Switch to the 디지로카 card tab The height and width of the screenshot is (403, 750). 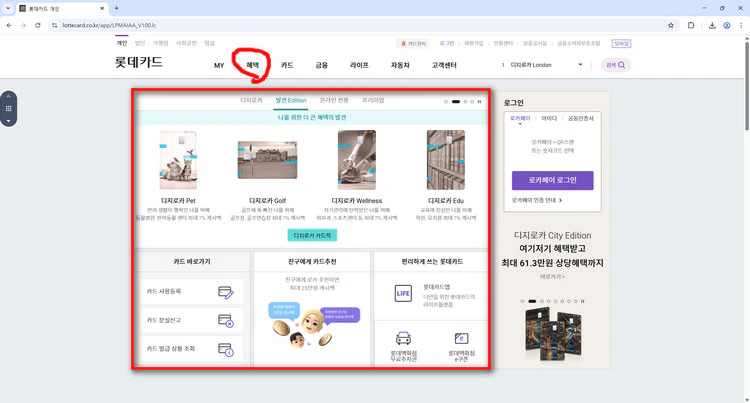pos(251,100)
